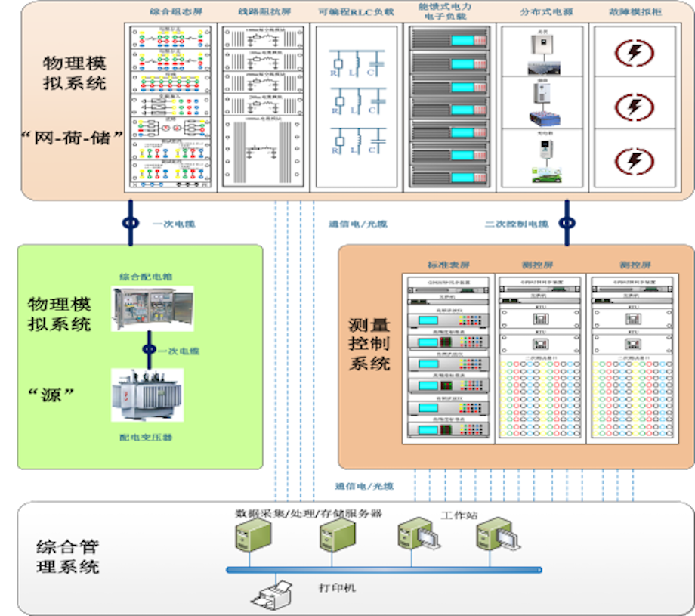The width and height of the screenshot is (695, 616).
Task: Click the connector ring on 二次控制电缆 line
Action: (567, 224)
